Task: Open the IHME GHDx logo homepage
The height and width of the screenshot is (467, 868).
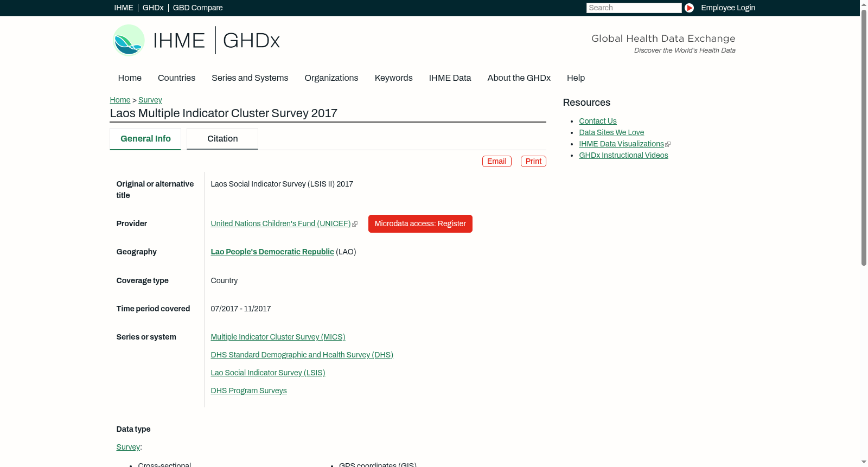Action: (x=196, y=40)
